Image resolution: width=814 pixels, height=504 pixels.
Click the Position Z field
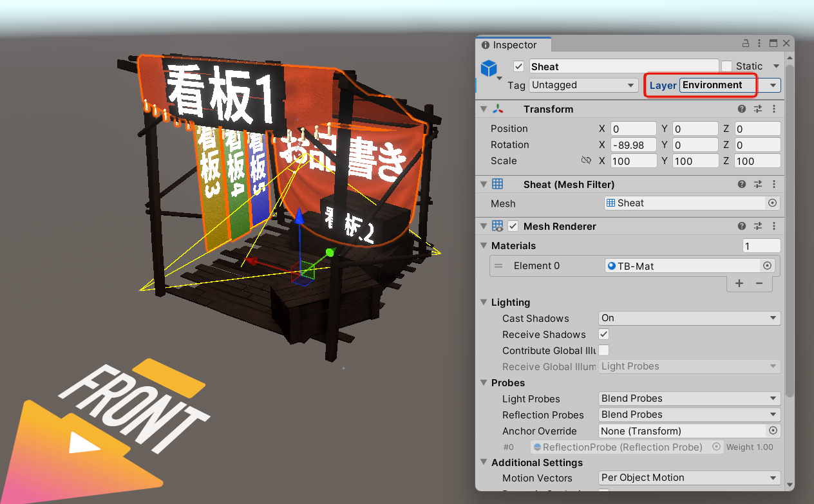coord(758,129)
